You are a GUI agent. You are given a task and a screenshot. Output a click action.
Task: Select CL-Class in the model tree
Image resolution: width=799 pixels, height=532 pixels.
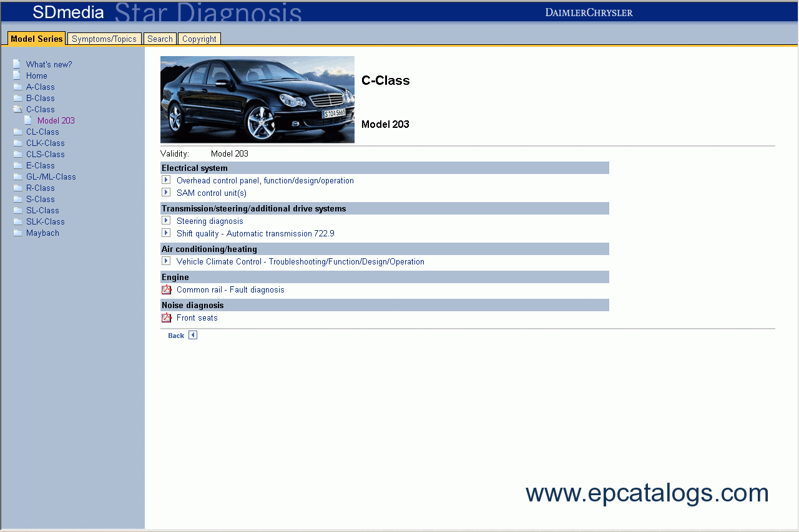[42, 132]
